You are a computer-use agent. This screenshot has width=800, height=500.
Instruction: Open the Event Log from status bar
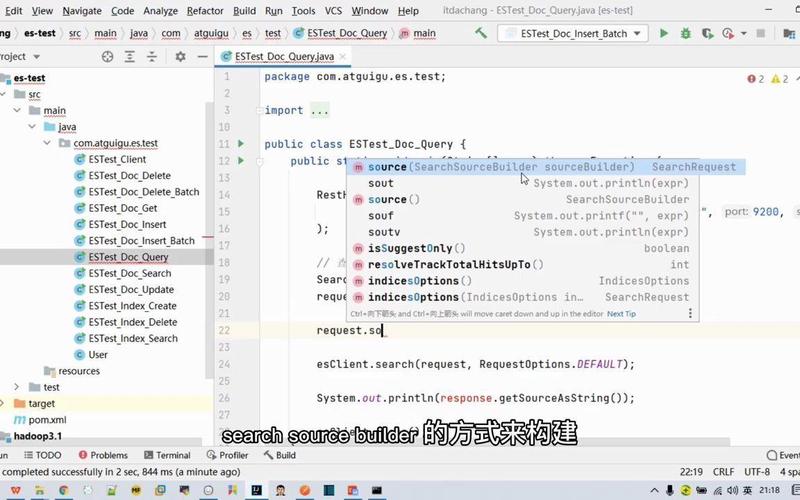[783, 455]
